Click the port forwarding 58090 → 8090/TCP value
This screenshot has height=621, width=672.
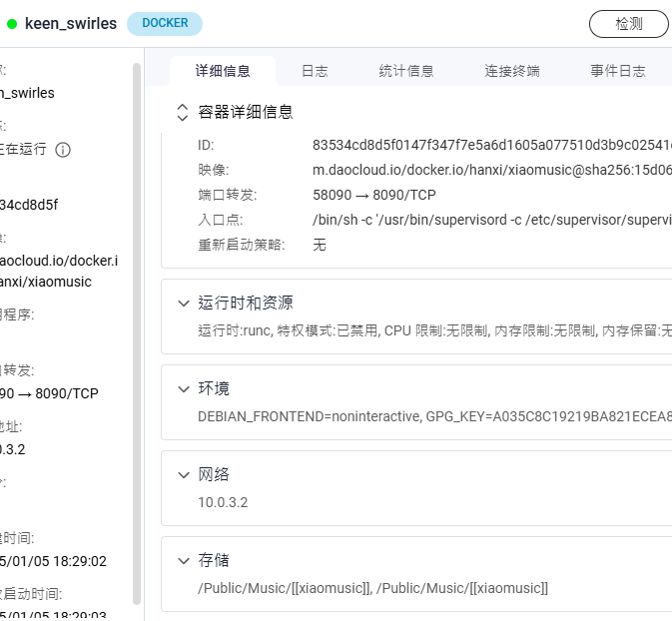pyautogui.click(x=373, y=195)
